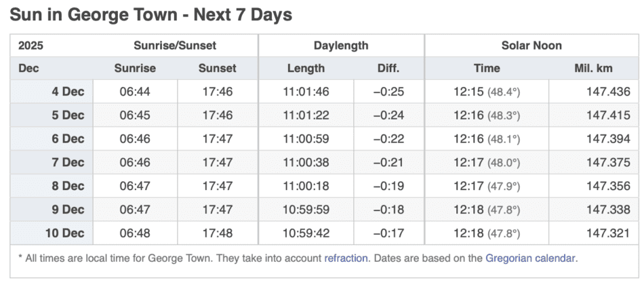The height and width of the screenshot is (291, 644).
Task: Click the −0:17 difference value
Action: (388, 233)
